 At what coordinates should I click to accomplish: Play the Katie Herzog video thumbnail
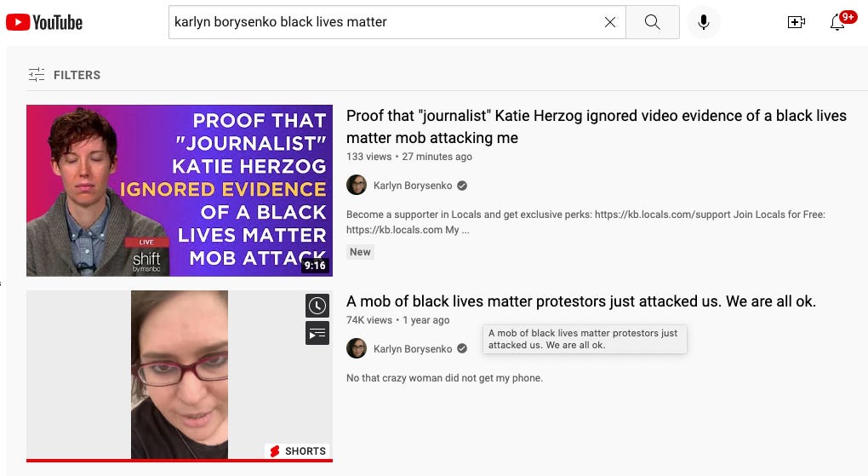(x=180, y=190)
